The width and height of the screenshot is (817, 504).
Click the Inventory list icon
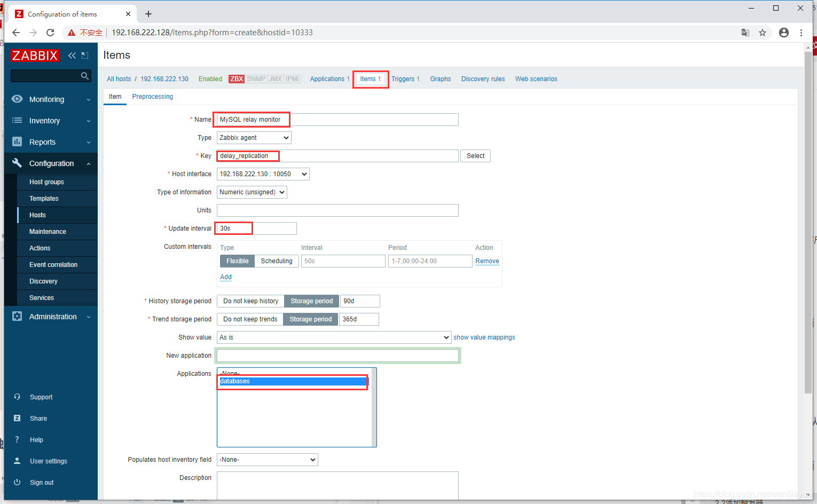tap(17, 120)
